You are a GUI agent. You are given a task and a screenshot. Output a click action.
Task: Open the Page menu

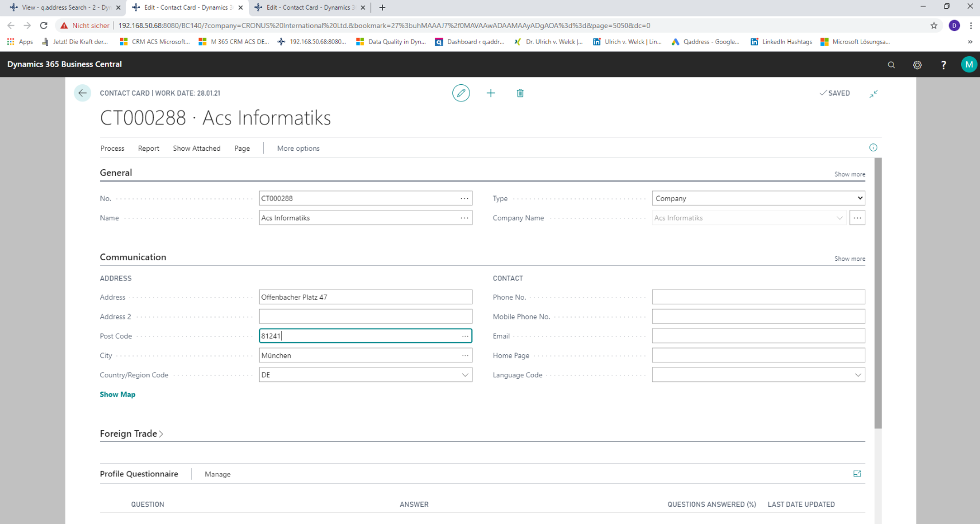pos(242,148)
